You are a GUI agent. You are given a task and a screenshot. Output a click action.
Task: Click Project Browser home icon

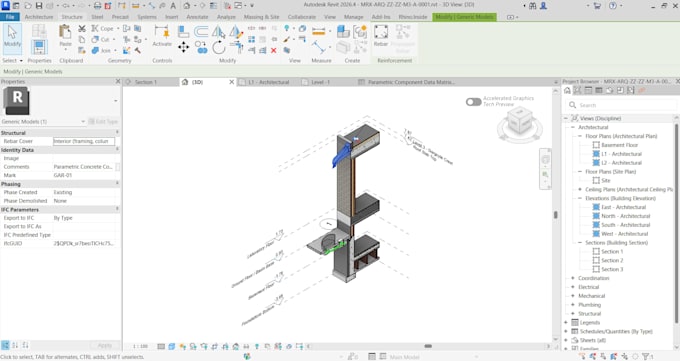point(567,90)
